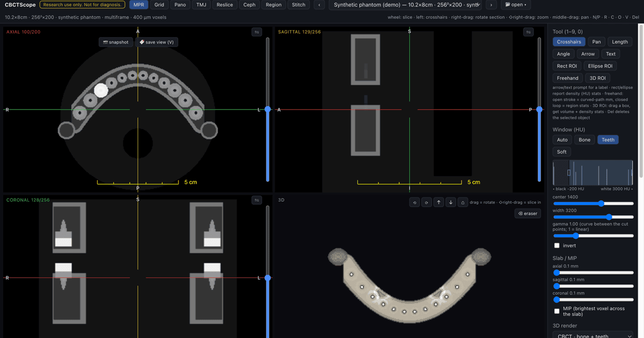
Task: Click the axial pane swap icon
Action: pos(257,32)
